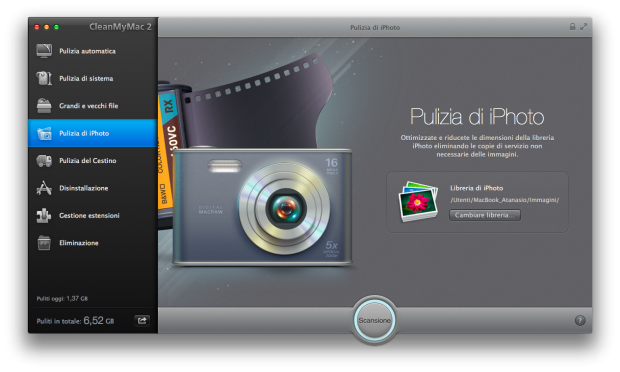
Task: Click the Puliti in totale 6,52 GB text
Action: 75,321
